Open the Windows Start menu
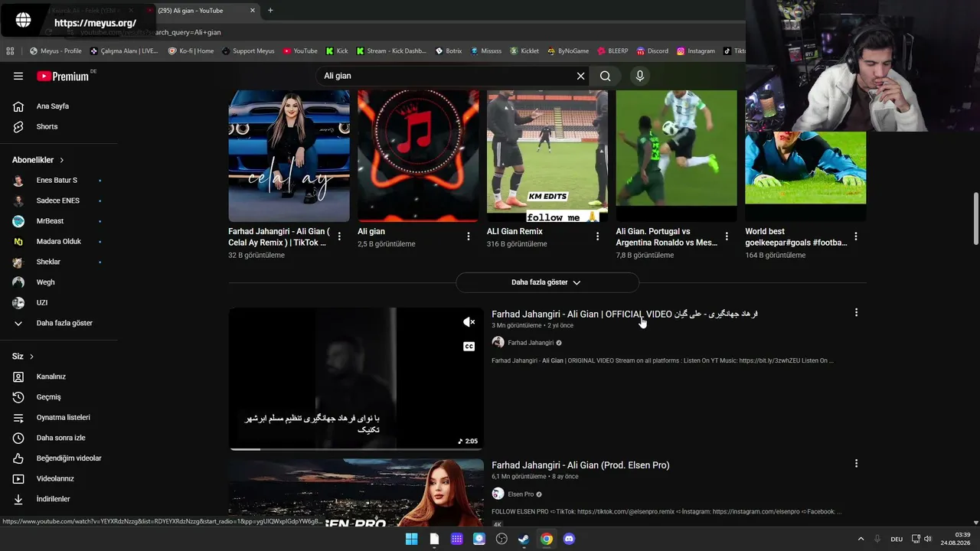Image resolution: width=980 pixels, height=551 pixels. tap(411, 539)
